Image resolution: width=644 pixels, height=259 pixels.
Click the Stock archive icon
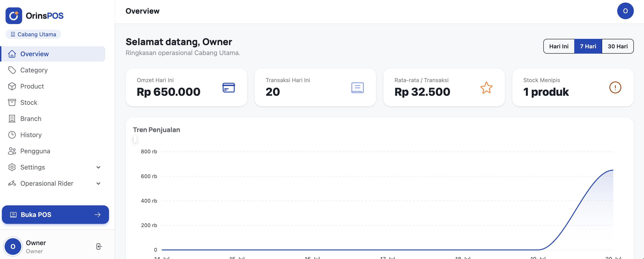coord(12,102)
